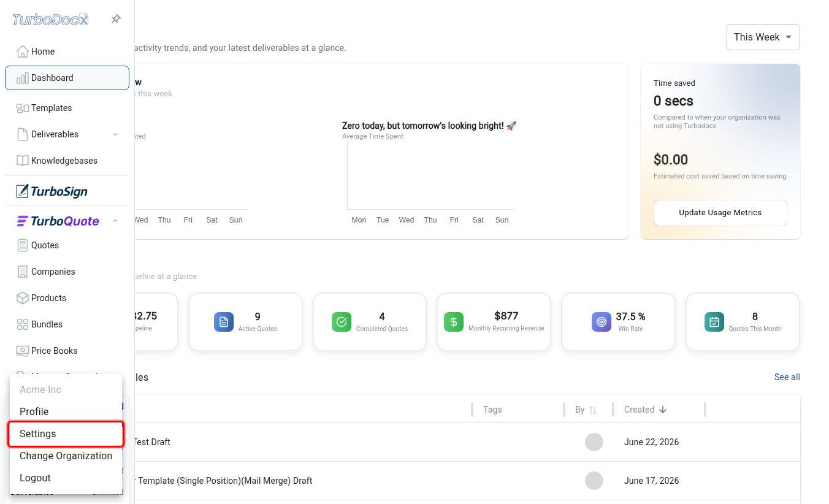This screenshot has height=504, width=829.
Task: Click the pin sidebar icon
Action: 116,20
